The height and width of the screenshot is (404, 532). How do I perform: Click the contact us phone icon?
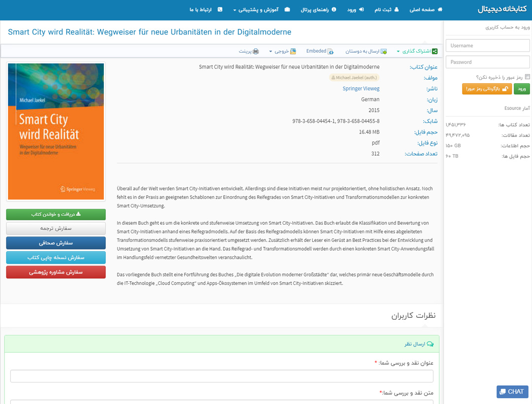click(220, 9)
